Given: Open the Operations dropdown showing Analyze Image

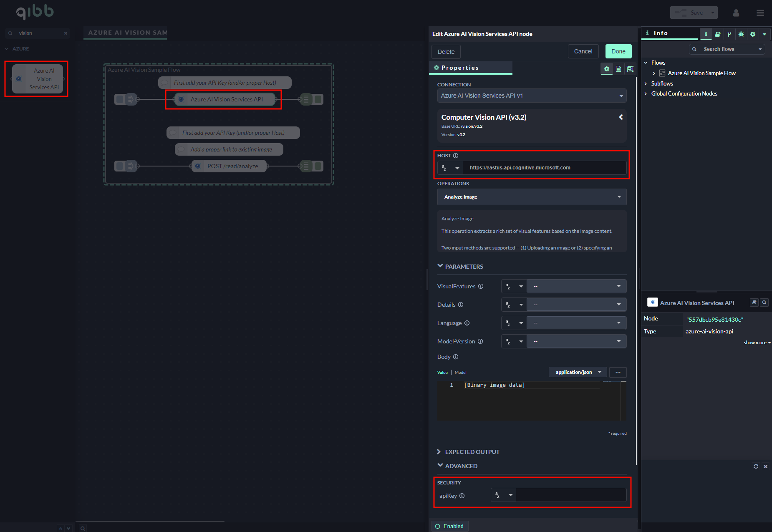Looking at the screenshot, I should point(531,197).
